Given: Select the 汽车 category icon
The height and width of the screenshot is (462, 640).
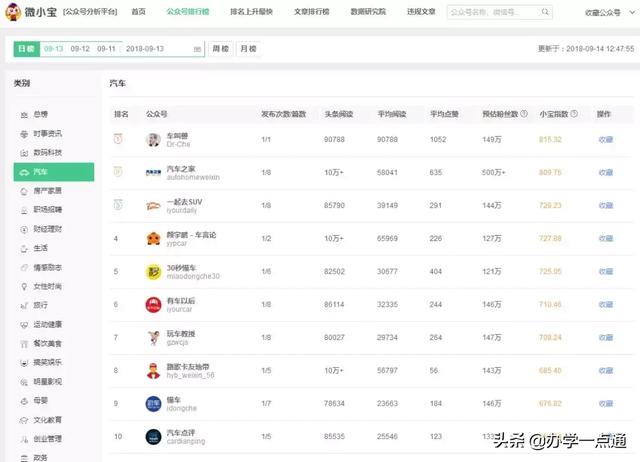Looking at the screenshot, I should tap(24, 172).
